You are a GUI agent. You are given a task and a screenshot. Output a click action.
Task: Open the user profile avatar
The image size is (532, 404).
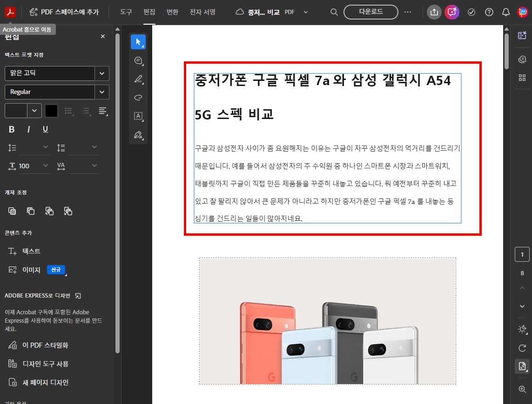pos(523,12)
